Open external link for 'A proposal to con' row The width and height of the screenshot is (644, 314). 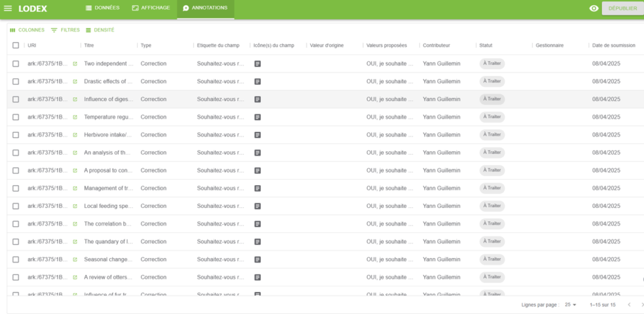coord(75,171)
